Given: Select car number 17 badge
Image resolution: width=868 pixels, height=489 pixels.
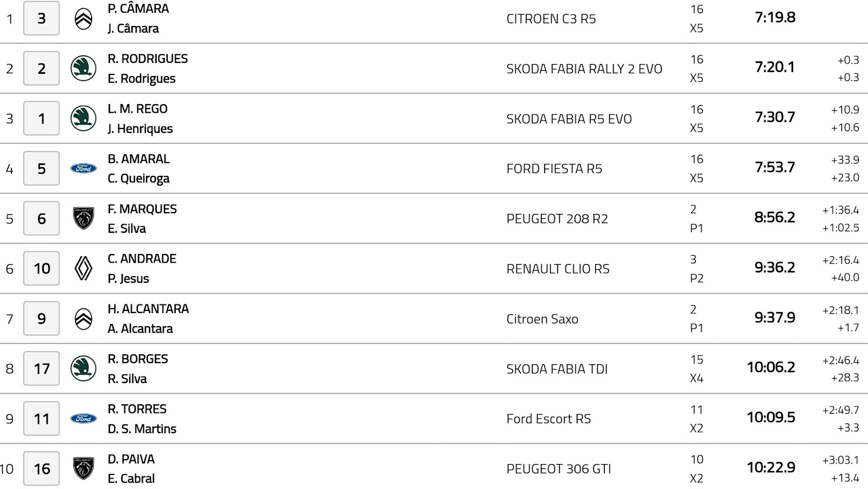Looking at the screenshot, I should click(x=41, y=369).
